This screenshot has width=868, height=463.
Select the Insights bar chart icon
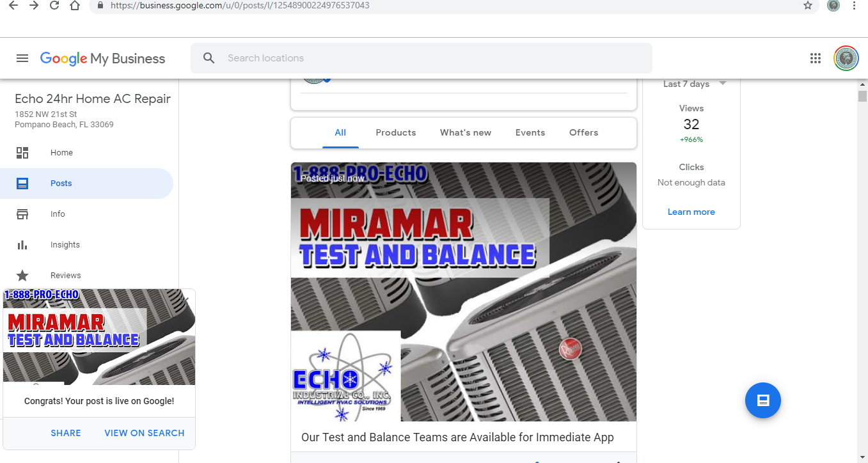(22, 245)
